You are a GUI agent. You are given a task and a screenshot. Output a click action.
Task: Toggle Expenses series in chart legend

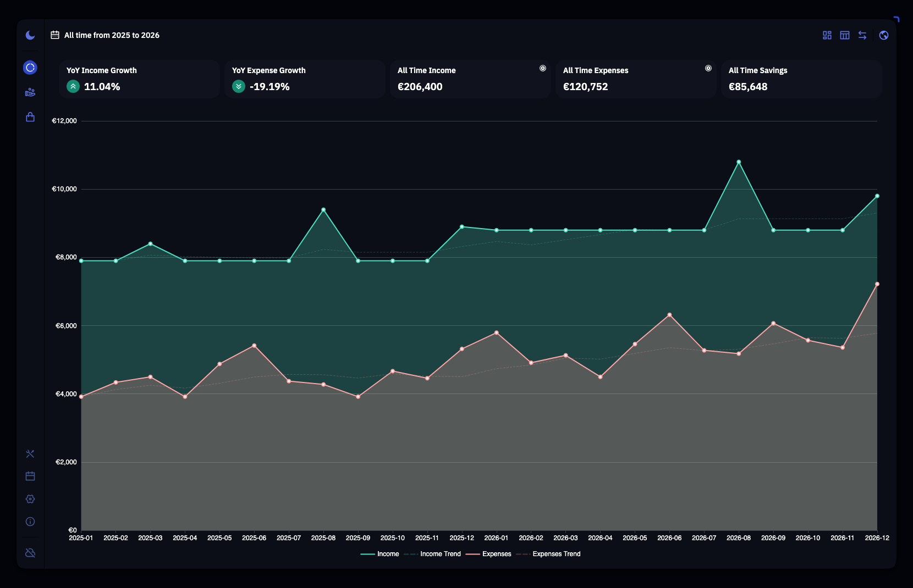tap(488, 554)
